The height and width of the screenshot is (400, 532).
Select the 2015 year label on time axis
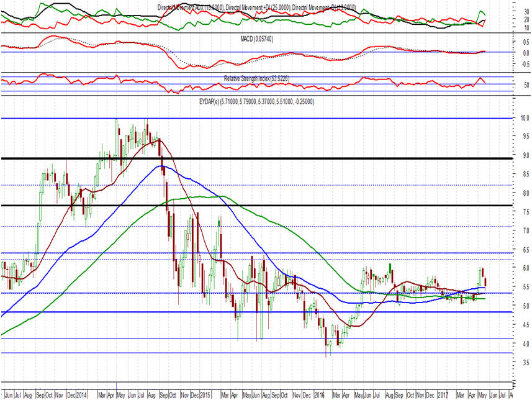pos(205,395)
